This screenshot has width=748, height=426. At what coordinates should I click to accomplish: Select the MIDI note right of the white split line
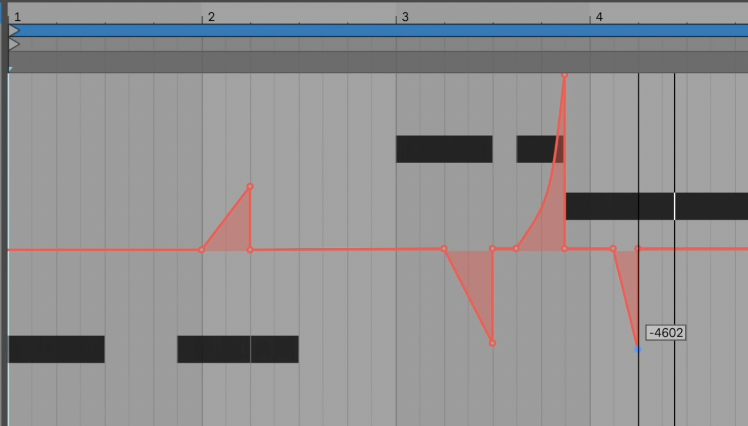pos(712,207)
